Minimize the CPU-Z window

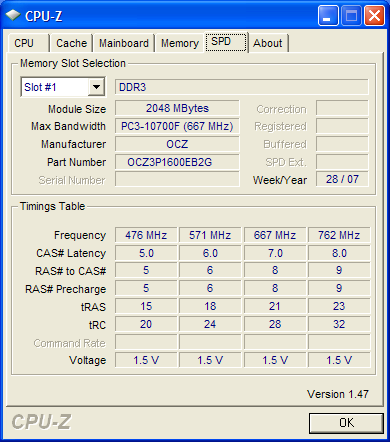coord(328,15)
